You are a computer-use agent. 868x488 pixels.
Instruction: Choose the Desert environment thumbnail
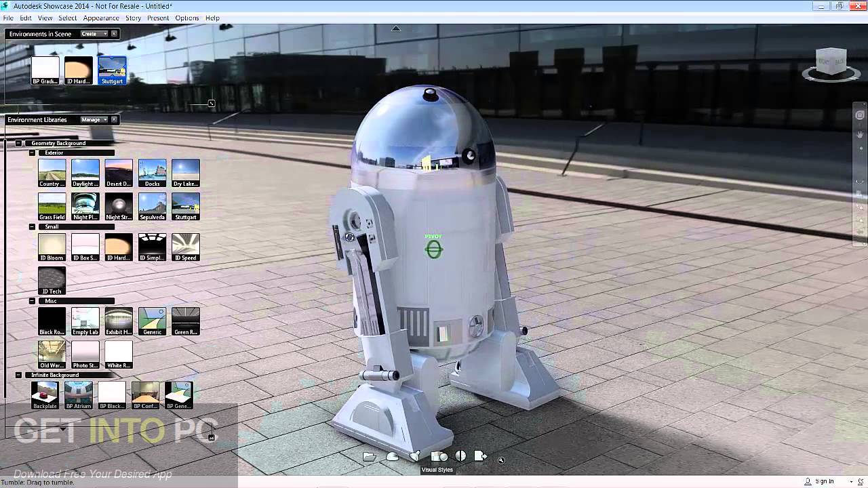(x=119, y=173)
